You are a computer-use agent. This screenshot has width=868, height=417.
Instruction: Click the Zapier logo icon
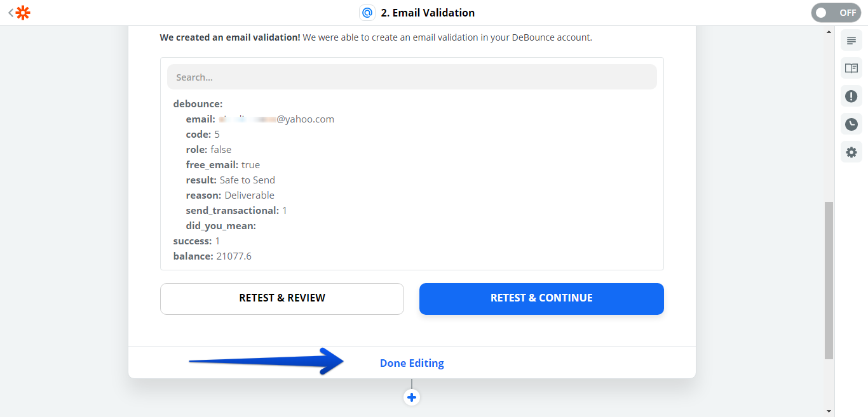point(23,13)
